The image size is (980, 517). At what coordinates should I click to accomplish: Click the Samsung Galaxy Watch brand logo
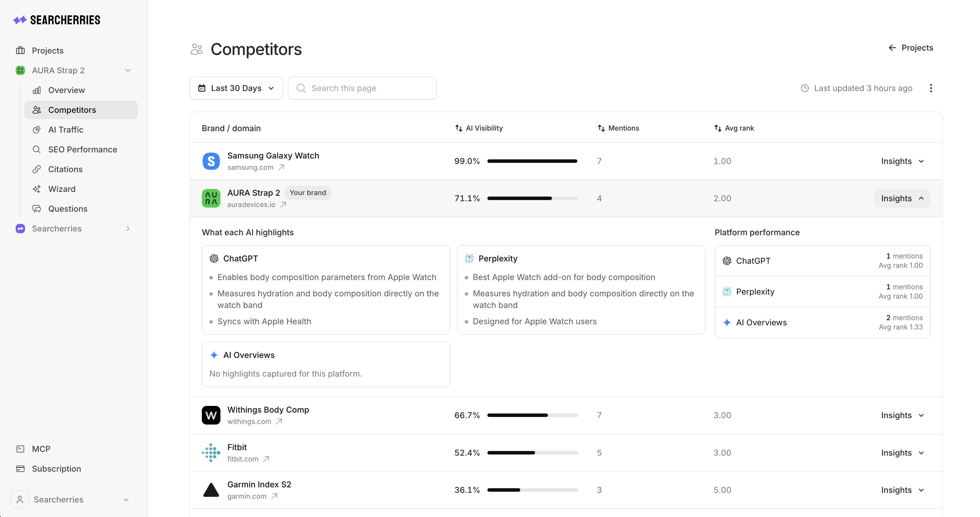[211, 161]
